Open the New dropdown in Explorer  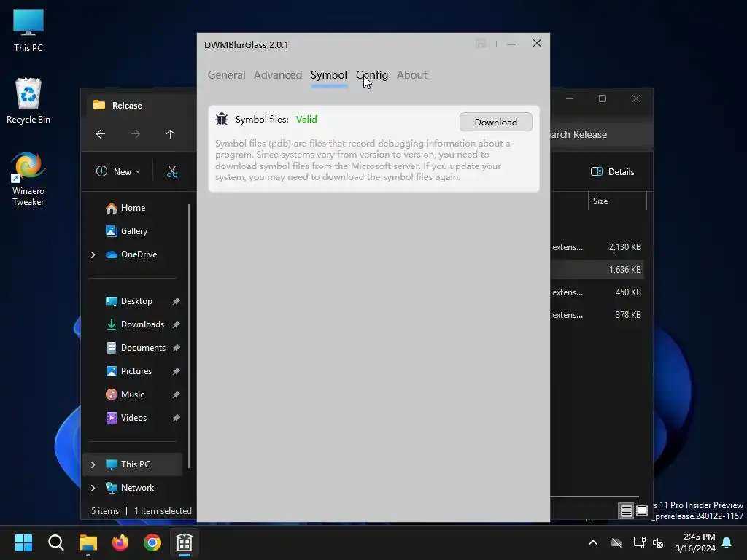[119, 171]
